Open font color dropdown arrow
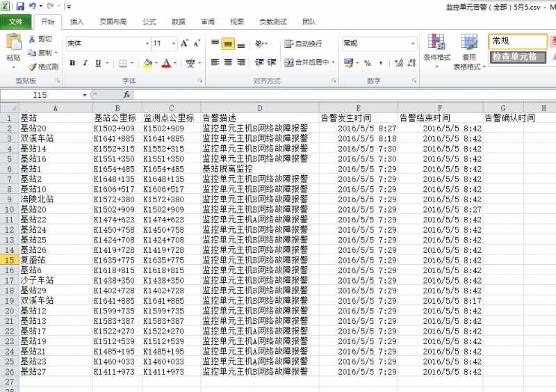Screen dimensions: 556x392 pyautogui.click(x=175, y=63)
